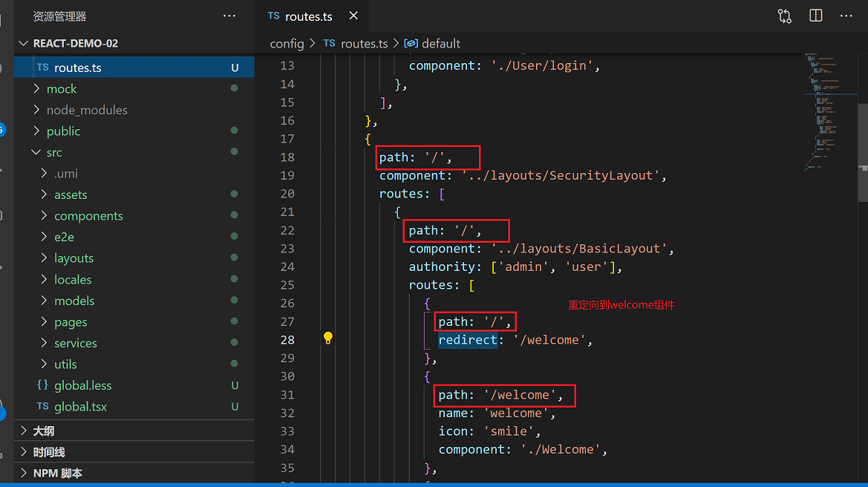Split the editor to the right
This screenshot has width=868, height=487.
click(x=815, y=16)
